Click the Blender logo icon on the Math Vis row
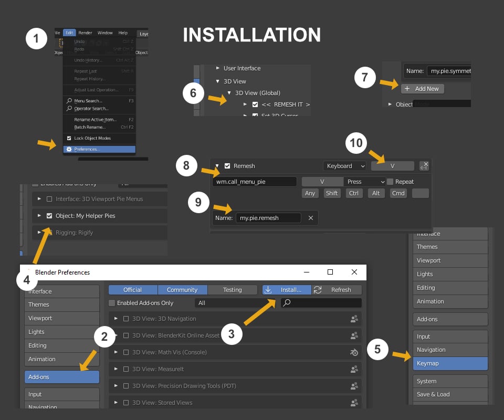The image size is (504, 420). (x=354, y=352)
